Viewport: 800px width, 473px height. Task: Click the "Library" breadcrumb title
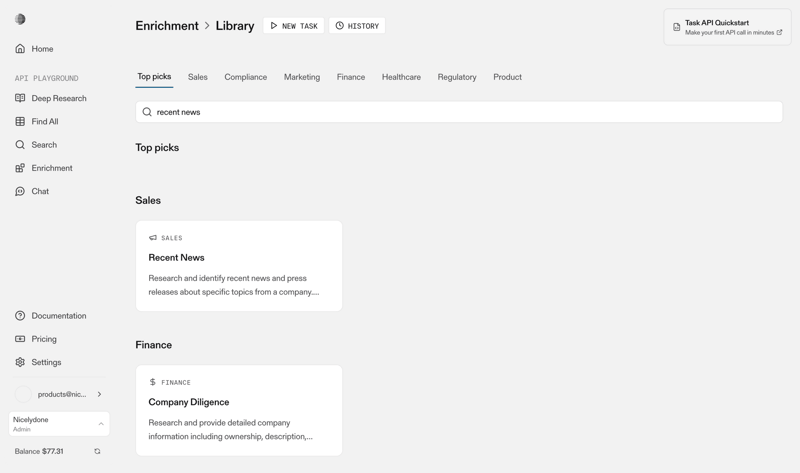tap(235, 26)
